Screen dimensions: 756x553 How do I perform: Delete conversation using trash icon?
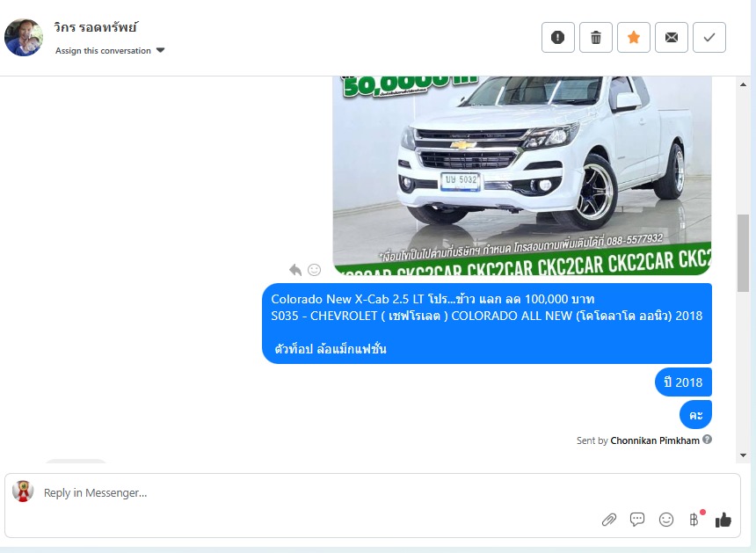(x=596, y=37)
